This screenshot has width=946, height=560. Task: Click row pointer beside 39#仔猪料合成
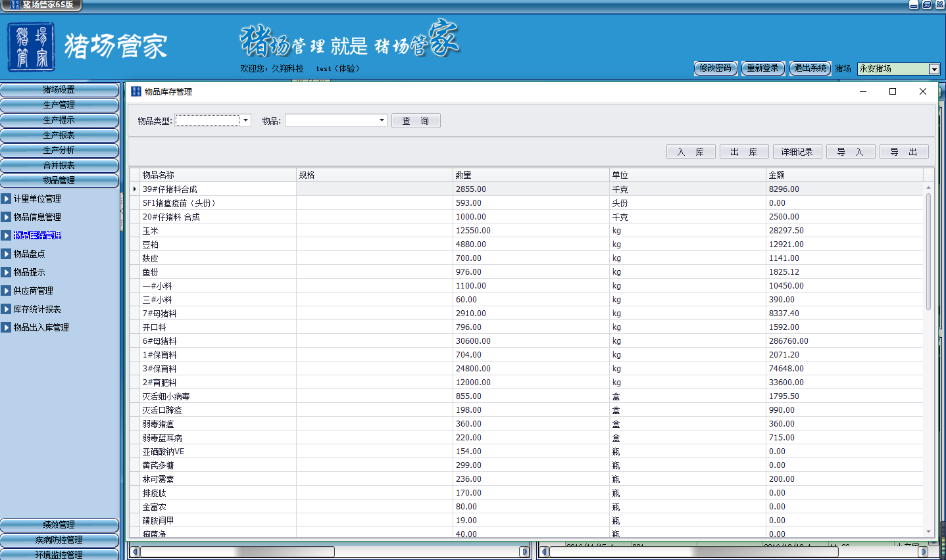click(x=135, y=189)
